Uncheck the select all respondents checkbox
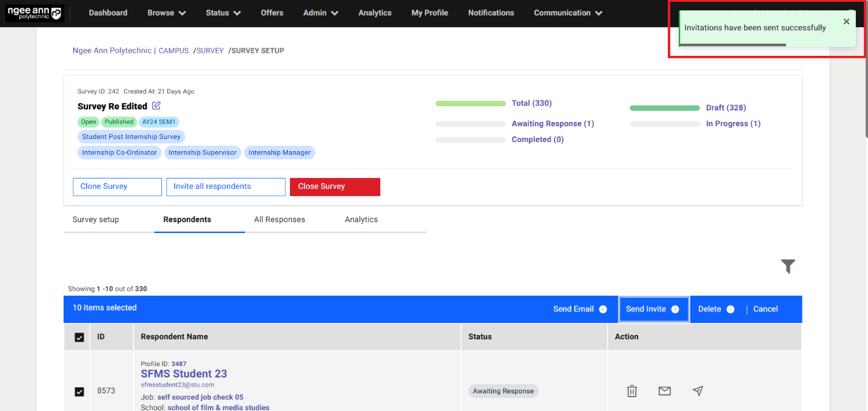 79,337
